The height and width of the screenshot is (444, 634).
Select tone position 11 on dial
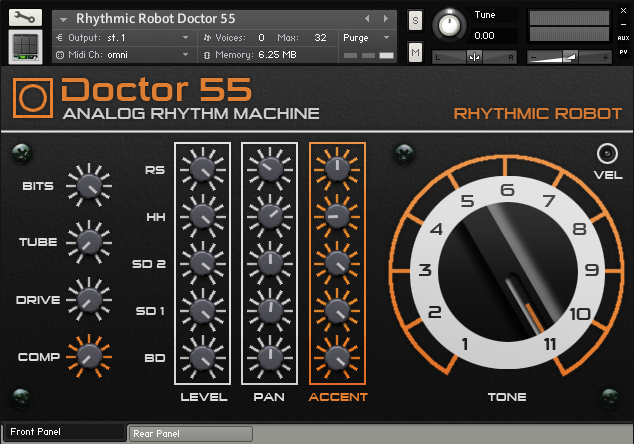click(550, 344)
